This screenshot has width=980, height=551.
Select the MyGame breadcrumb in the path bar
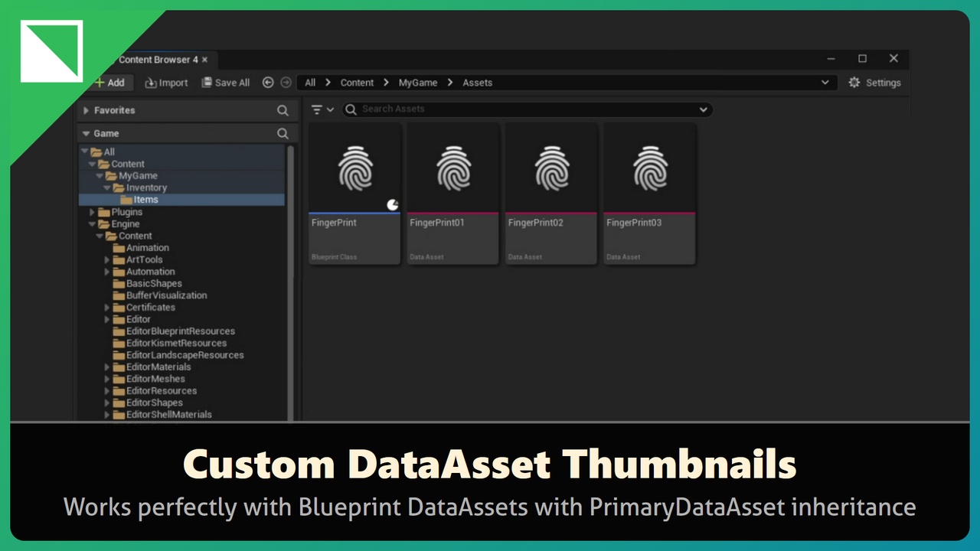click(x=418, y=83)
